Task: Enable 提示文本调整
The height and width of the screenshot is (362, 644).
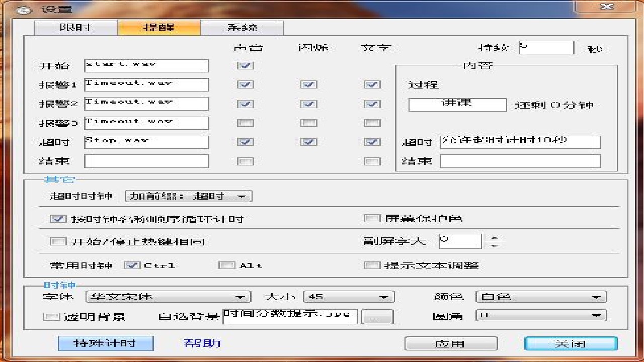Action: [372, 265]
